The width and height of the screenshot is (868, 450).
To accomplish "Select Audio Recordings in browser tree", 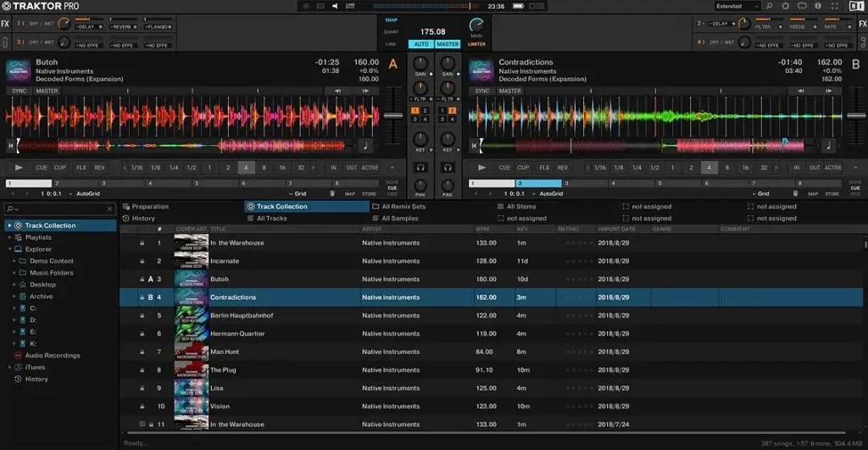I will click(x=53, y=356).
